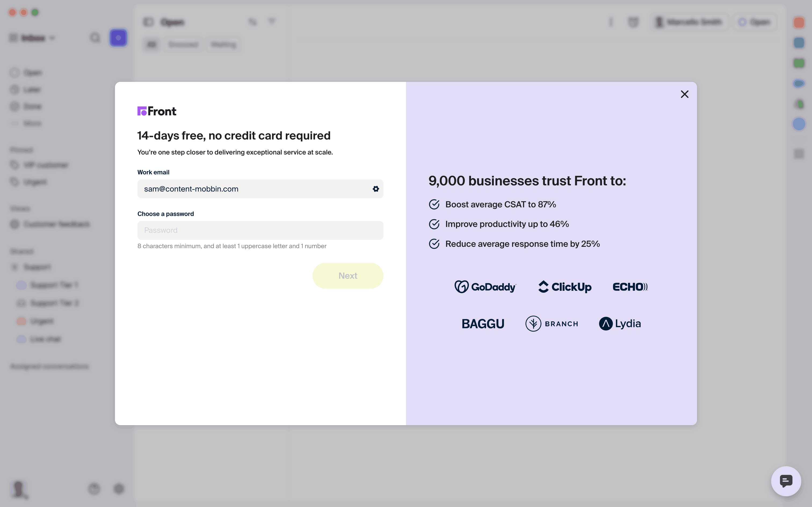Focus the Choose a password field
812x507 pixels.
point(260,230)
